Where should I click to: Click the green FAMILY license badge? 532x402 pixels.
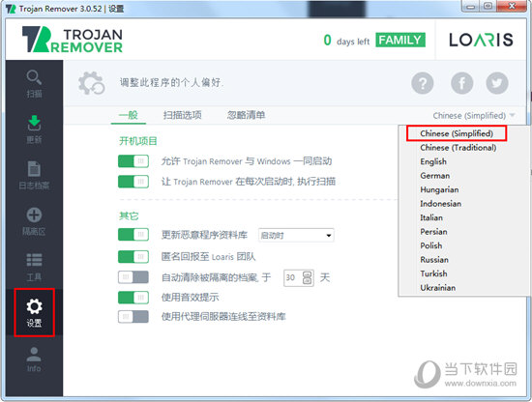click(x=400, y=40)
